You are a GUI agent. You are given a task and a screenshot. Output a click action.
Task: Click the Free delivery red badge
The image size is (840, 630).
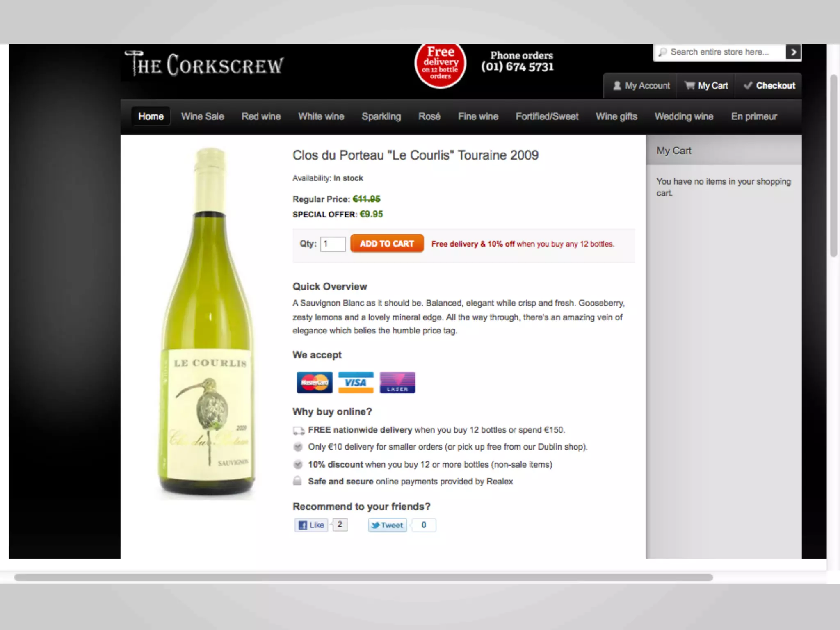click(x=440, y=65)
